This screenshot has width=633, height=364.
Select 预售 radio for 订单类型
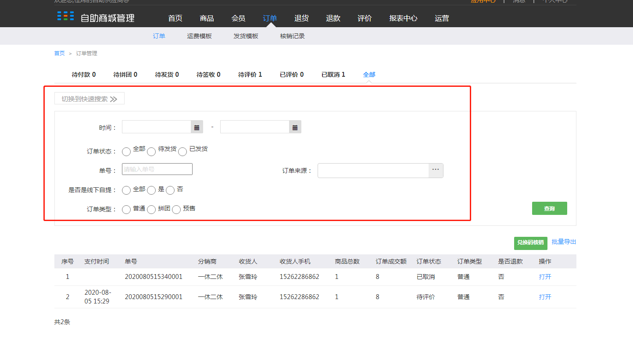click(x=176, y=210)
